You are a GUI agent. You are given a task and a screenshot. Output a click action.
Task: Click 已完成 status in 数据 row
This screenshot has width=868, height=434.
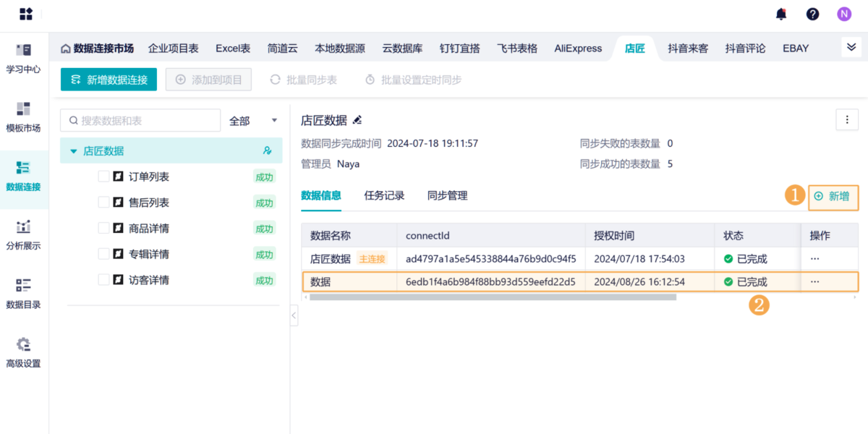click(746, 281)
